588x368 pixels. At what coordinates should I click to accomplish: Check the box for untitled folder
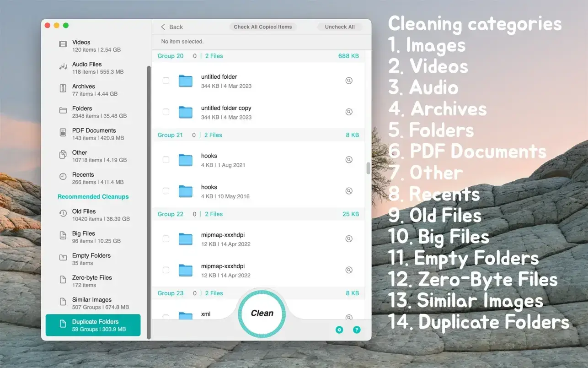[x=166, y=81]
